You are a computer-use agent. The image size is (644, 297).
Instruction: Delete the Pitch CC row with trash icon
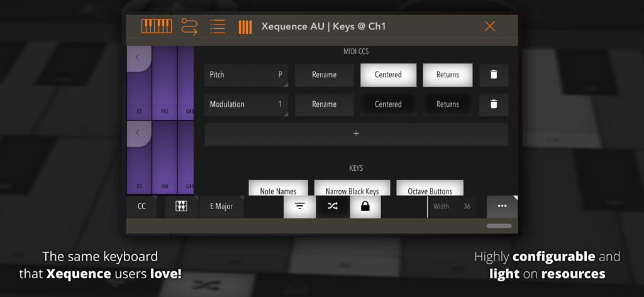point(494,75)
